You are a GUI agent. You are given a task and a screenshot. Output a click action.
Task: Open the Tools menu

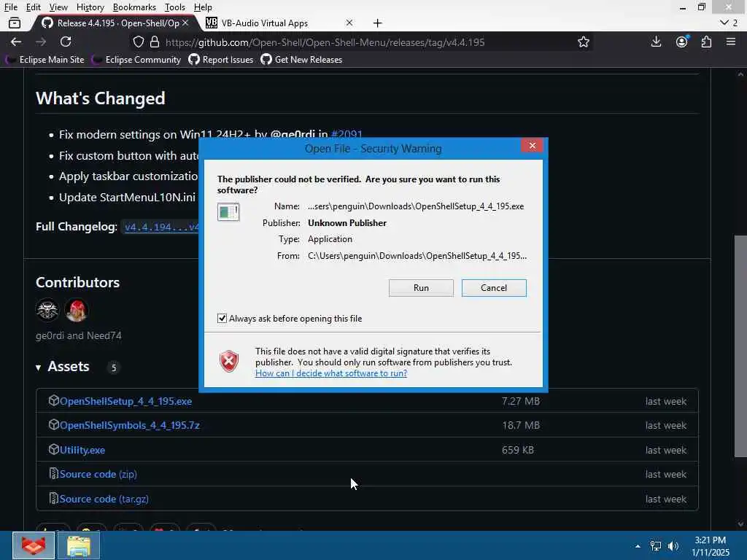click(x=175, y=7)
